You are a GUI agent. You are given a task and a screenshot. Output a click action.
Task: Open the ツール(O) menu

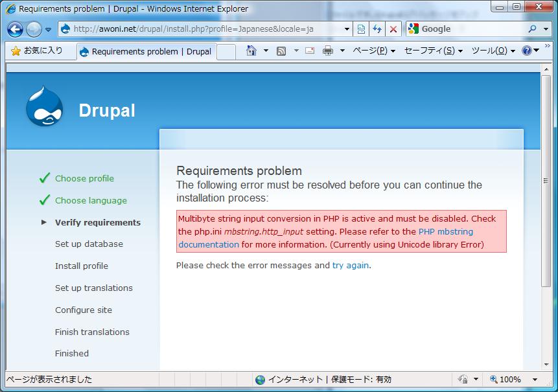click(x=493, y=51)
